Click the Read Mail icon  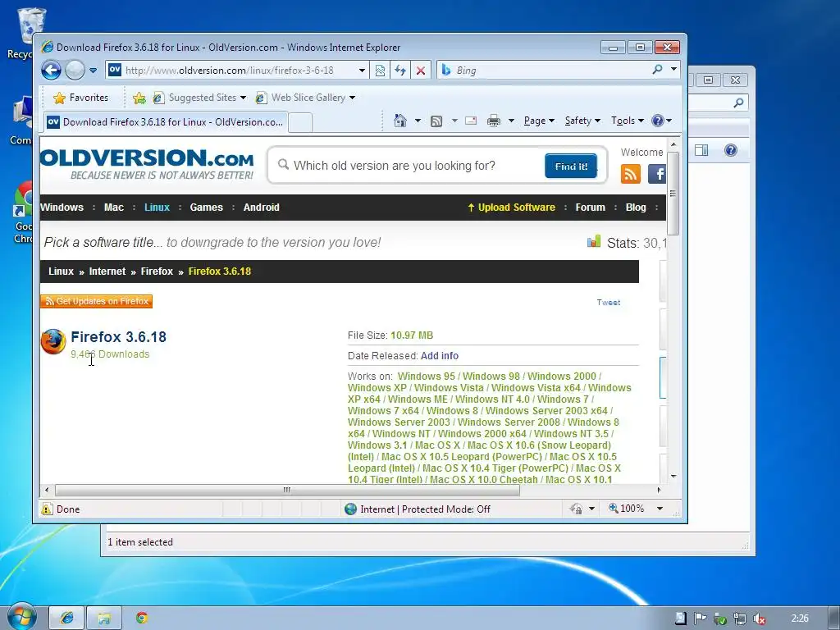pos(471,121)
